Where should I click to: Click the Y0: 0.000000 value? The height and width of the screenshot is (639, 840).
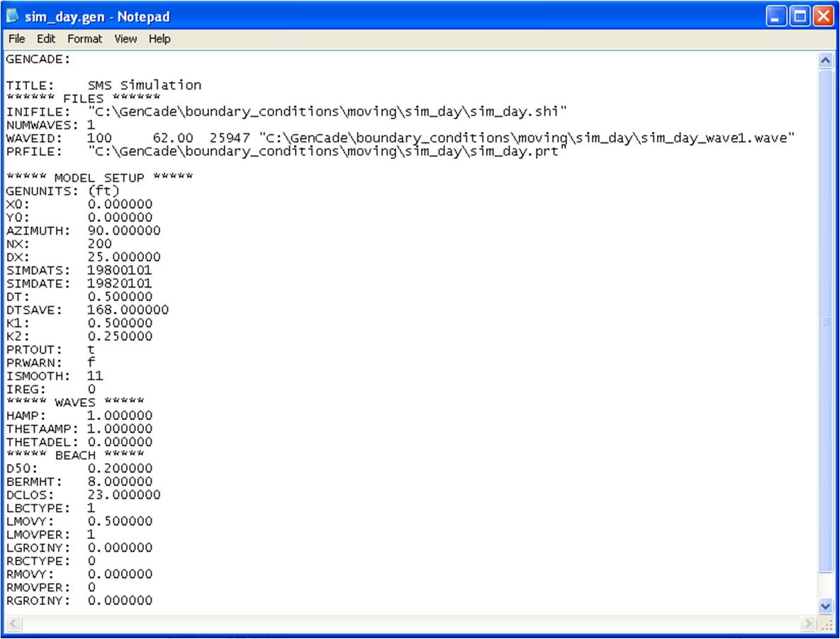pos(120,217)
